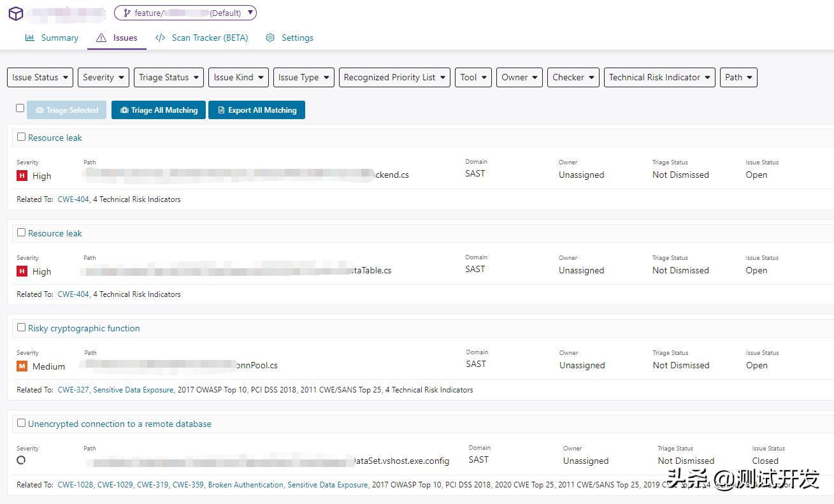
Task: Open the CWE-319 link
Action: click(153, 485)
